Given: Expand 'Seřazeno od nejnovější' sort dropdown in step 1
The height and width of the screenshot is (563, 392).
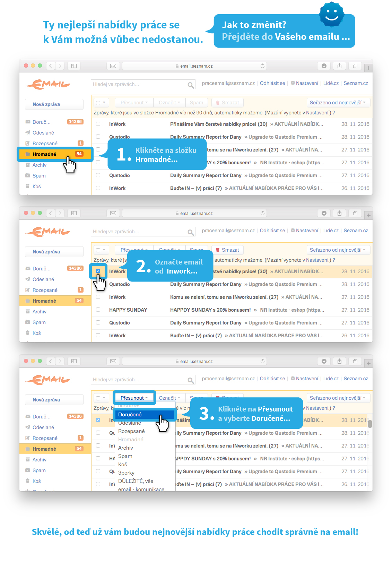Looking at the screenshot, I should coord(338,103).
